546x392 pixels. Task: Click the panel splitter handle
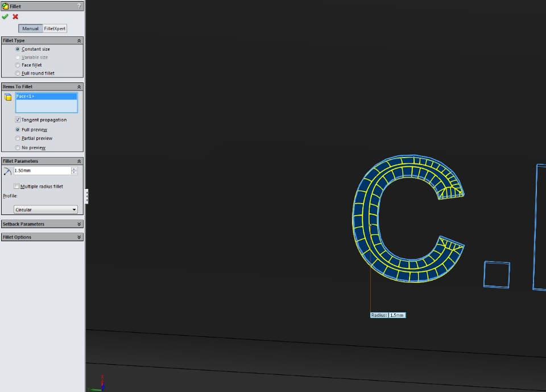tap(86, 196)
